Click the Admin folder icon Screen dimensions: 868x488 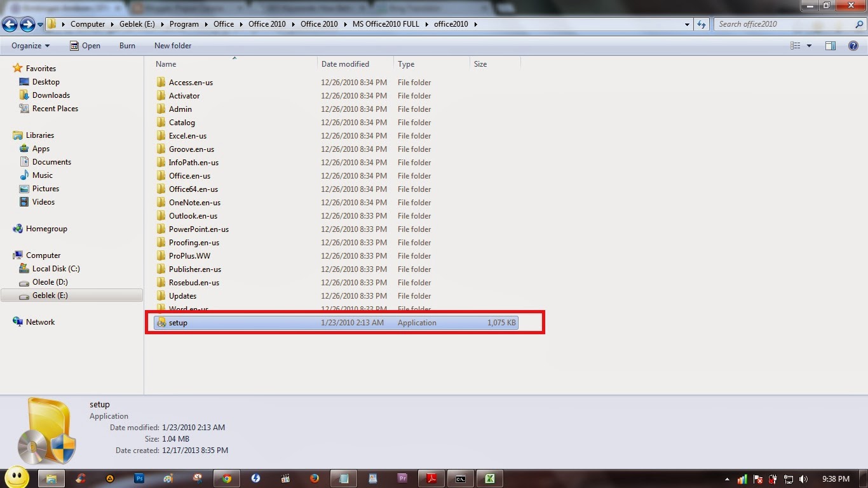pyautogui.click(x=161, y=109)
